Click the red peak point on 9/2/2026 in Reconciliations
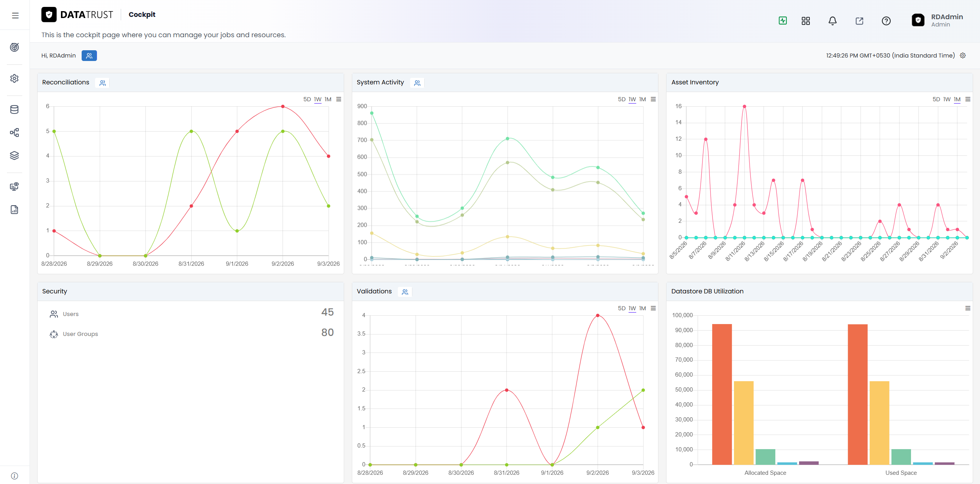This screenshot has width=980, height=484. tap(283, 107)
